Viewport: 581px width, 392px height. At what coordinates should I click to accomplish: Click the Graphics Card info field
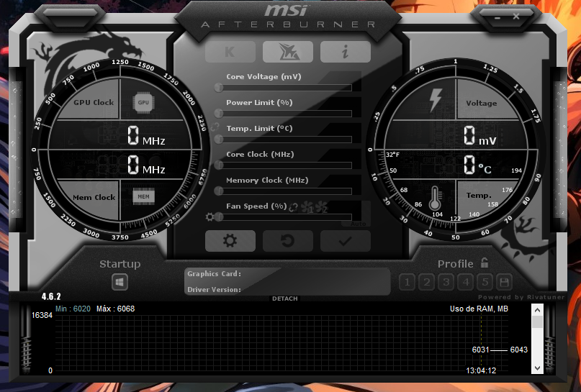(287, 274)
